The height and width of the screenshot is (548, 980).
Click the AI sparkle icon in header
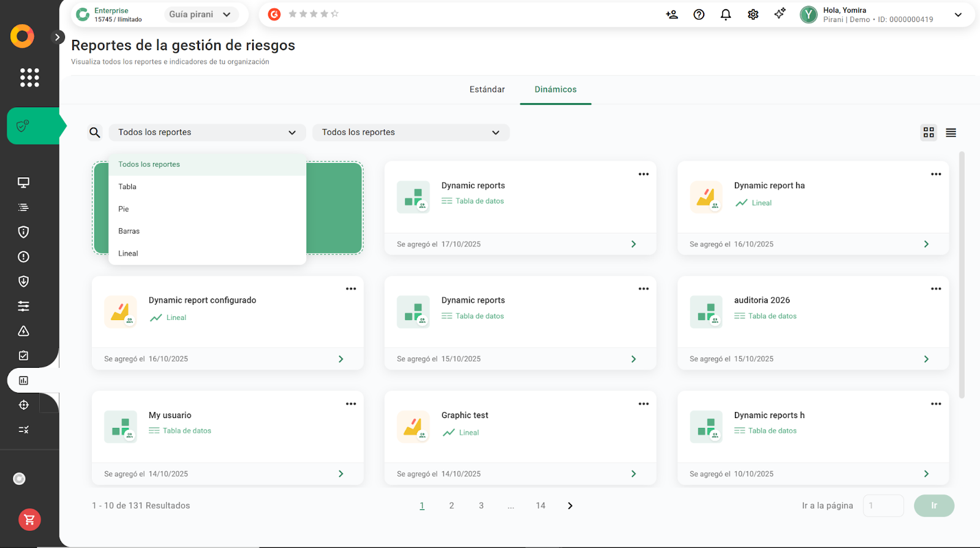click(x=780, y=13)
